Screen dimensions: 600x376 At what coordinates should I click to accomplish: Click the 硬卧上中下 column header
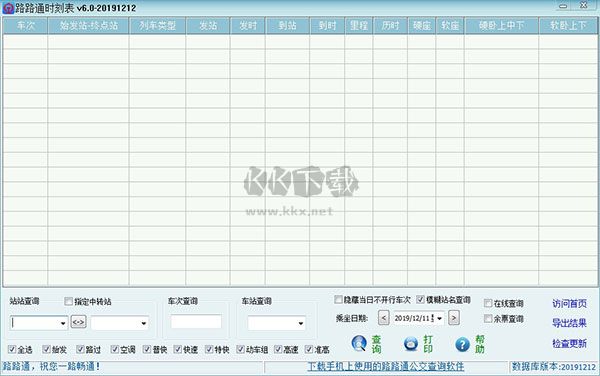coord(501,26)
